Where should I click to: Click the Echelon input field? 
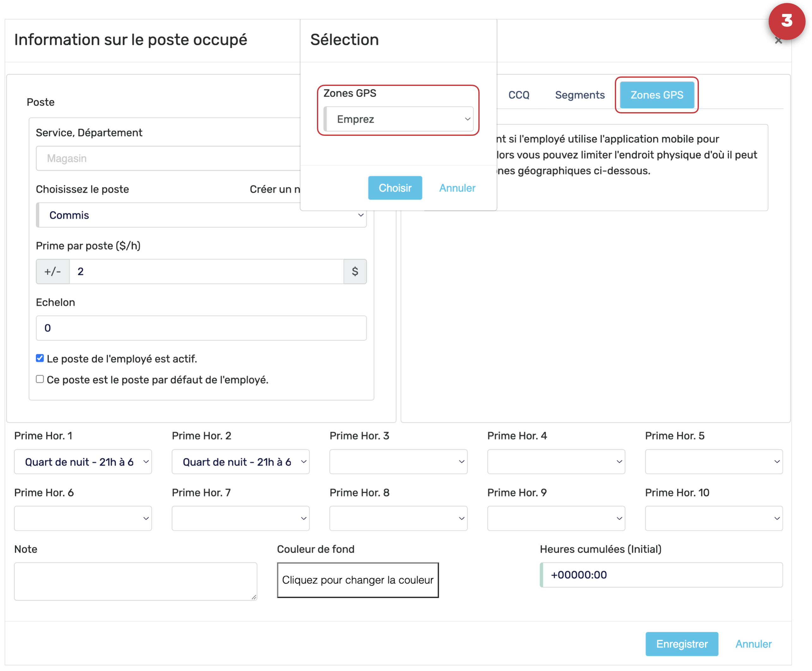coord(201,328)
